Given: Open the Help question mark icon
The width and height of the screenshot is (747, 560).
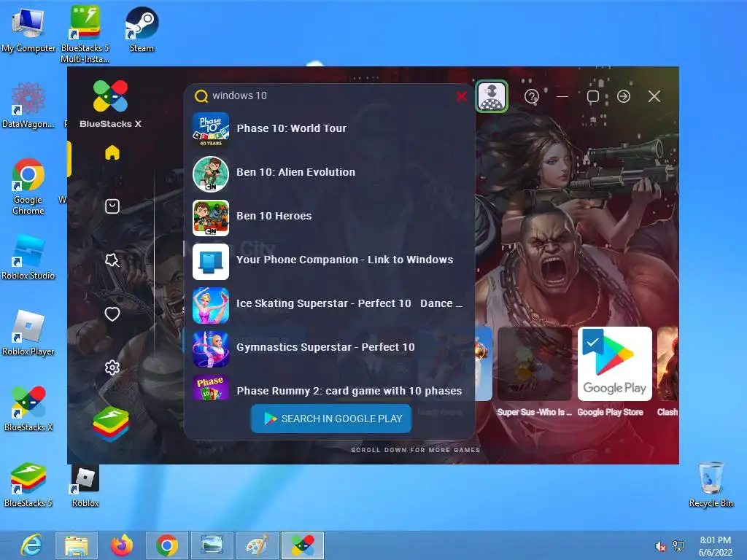Looking at the screenshot, I should click(531, 97).
